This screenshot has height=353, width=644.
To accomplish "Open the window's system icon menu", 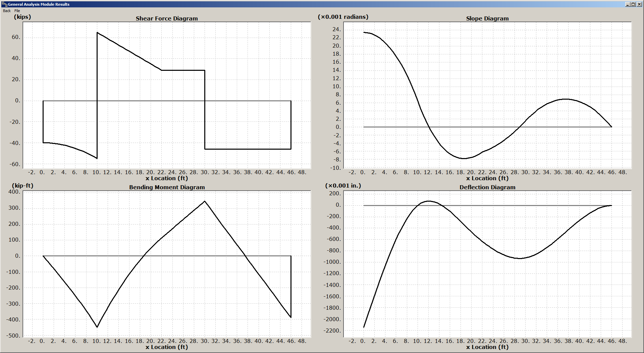I will pos(5,4).
